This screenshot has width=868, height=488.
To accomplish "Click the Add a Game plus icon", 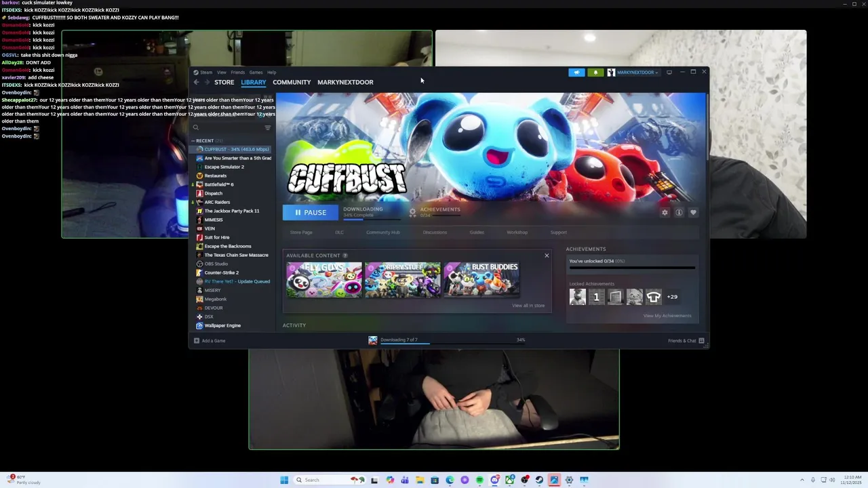I will (197, 341).
